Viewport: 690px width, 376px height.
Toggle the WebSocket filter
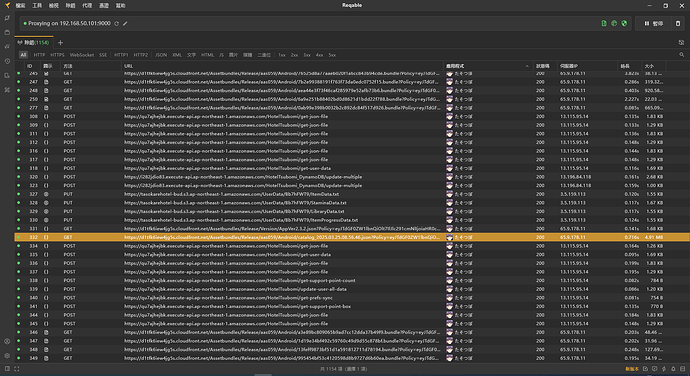pyautogui.click(x=82, y=55)
